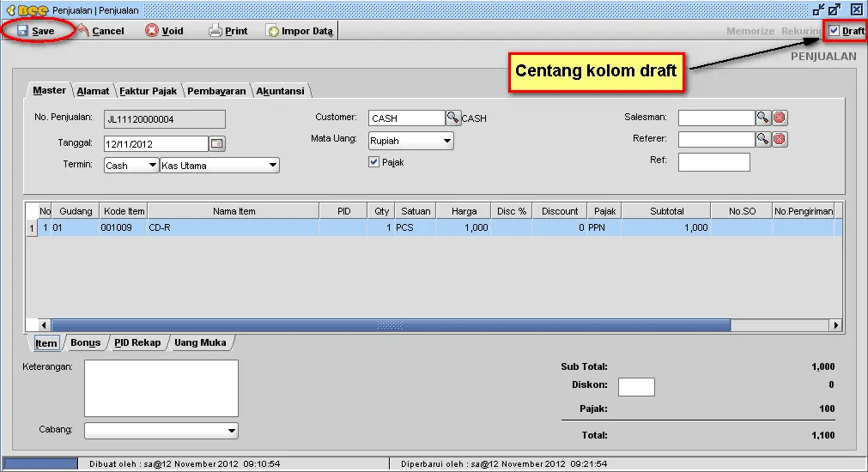Print the sales invoice
This screenshot has width=868, height=472.
pyautogui.click(x=228, y=31)
